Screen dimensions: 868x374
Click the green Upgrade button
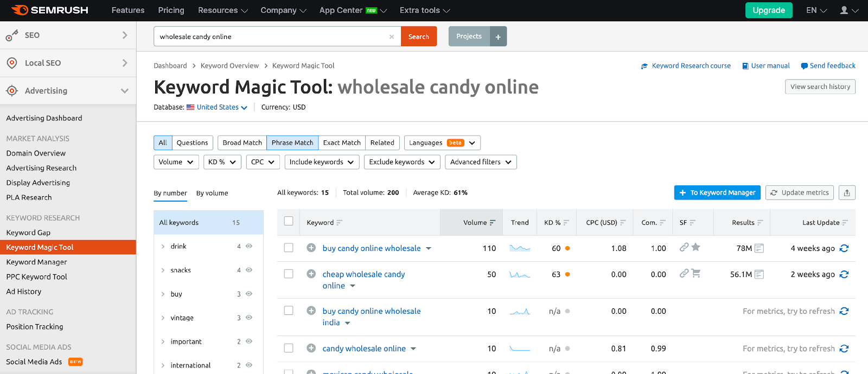pos(769,10)
